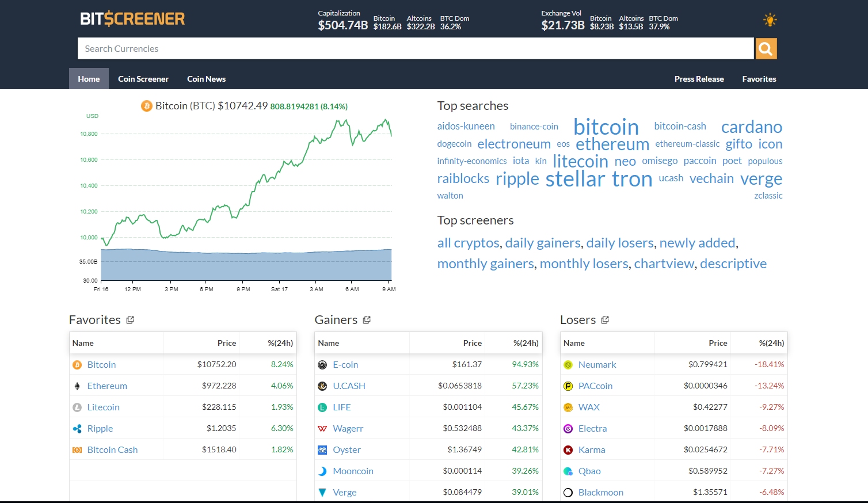Click the Karma coin icon

(568, 450)
